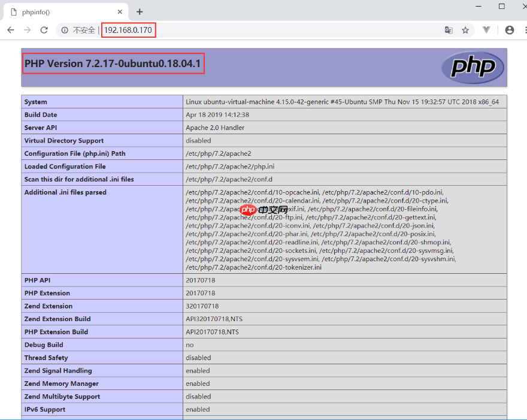Image resolution: width=527 pixels, height=420 pixels.
Task: Click the 'Debug Build' label
Action: pyautogui.click(x=44, y=345)
